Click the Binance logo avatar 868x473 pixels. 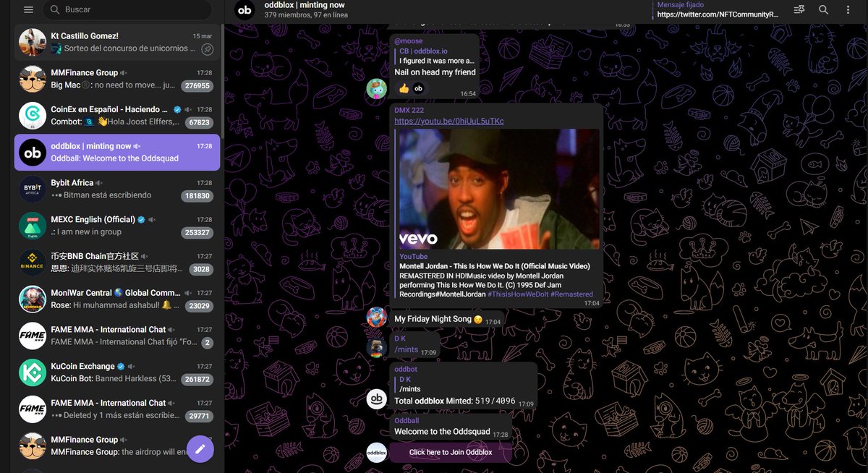pos(33,263)
